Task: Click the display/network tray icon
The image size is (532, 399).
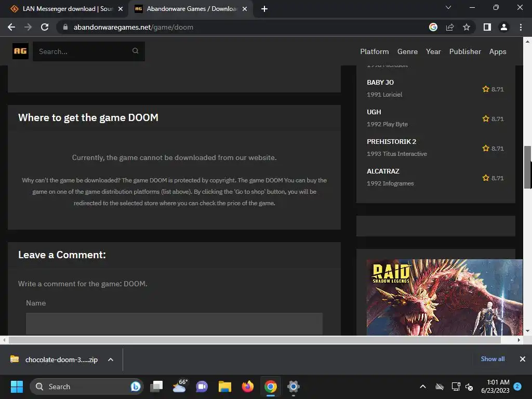Action: (x=456, y=387)
